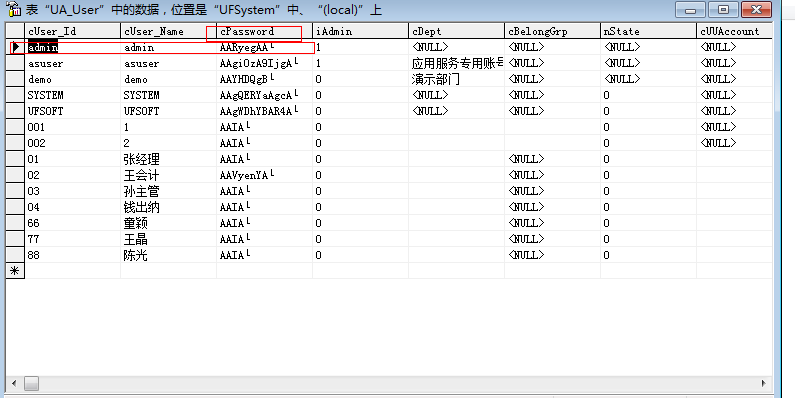
Task: Click user id cell 001
Action: (73, 127)
